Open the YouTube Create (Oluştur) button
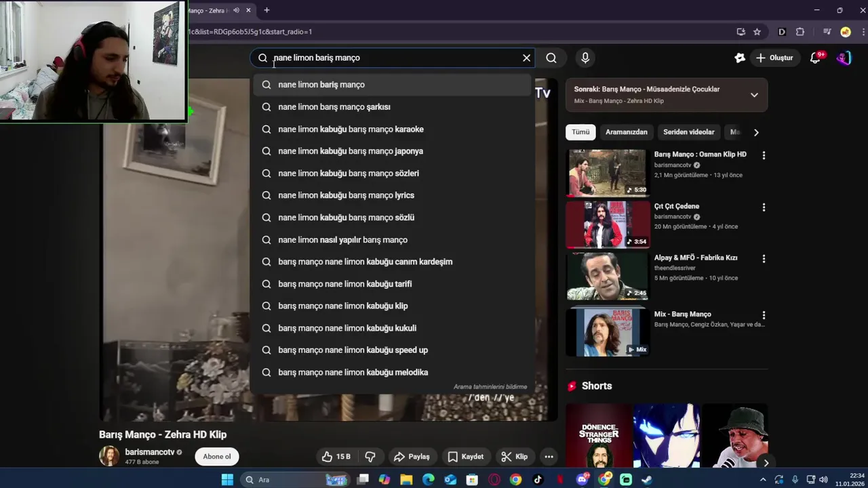This screenshot has height=488, width=868. (x=774, y=58)
